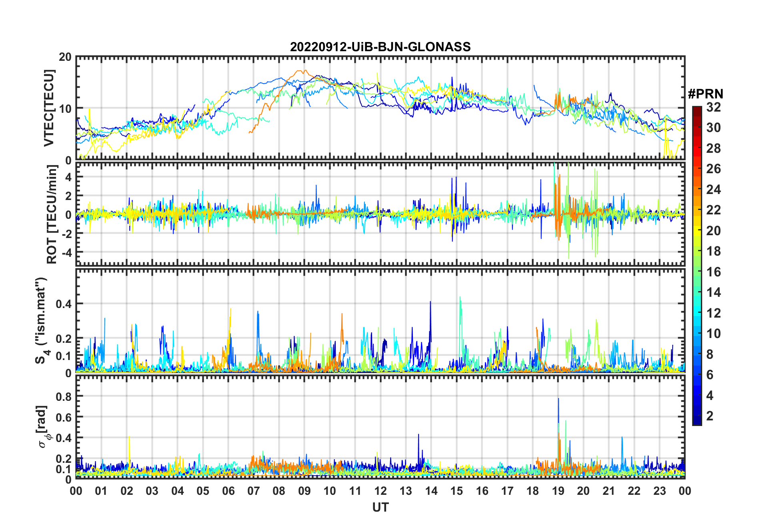
Task: Click colorbar tick label 18
Action: [713, 251]
